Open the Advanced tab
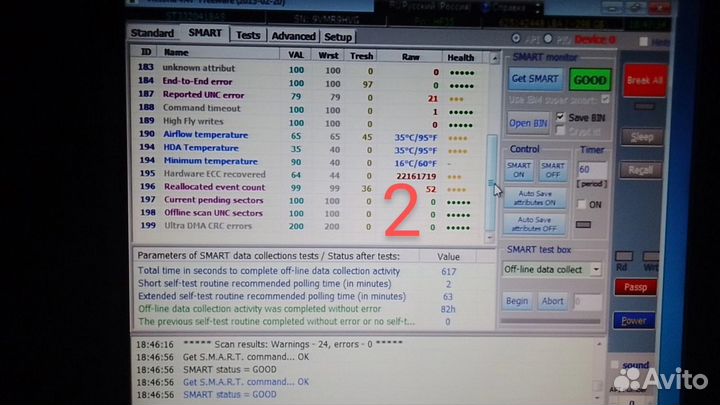This screenshot has height=405, width=720. tap(293, 36)
